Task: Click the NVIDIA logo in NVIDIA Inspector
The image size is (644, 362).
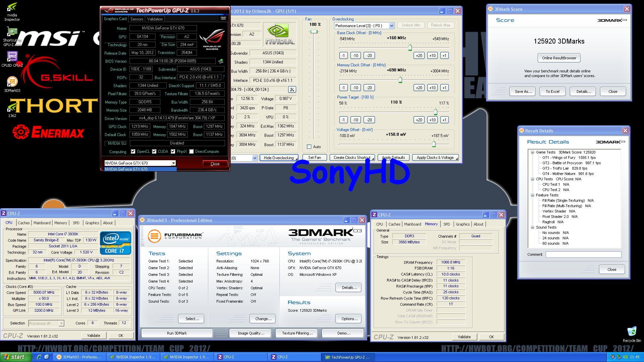Action: [279, 34]
